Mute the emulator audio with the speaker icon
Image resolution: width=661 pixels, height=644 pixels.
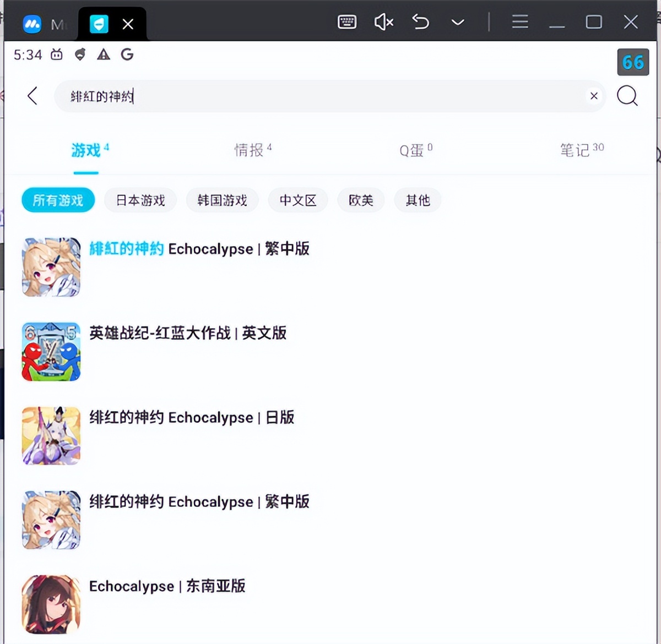pos(383,22)
